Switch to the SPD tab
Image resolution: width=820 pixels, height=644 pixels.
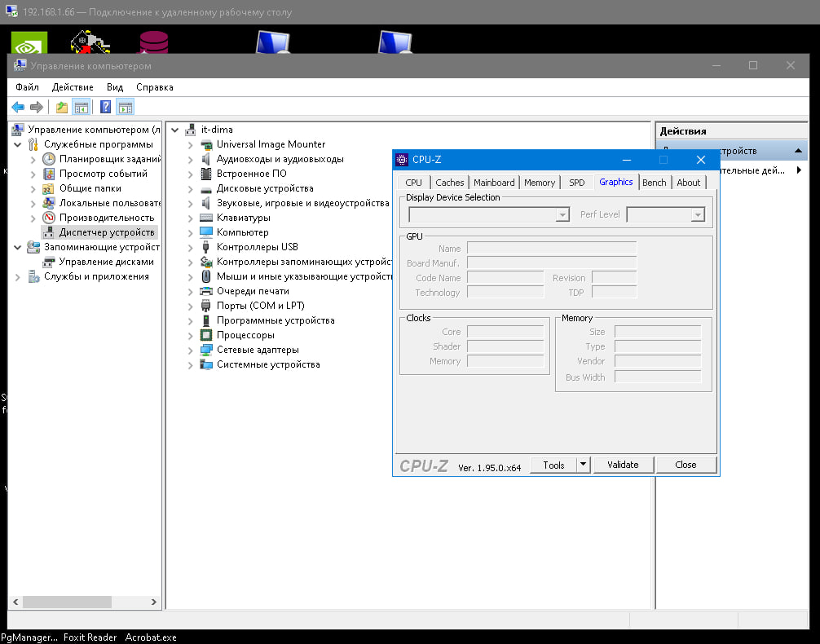pos(577,183)
